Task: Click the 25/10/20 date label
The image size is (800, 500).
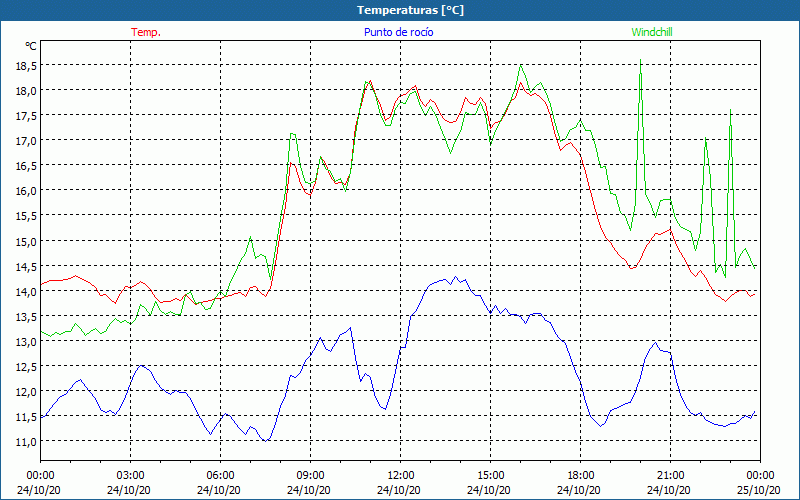Action: pyautogui.click(x=759, y=490)
